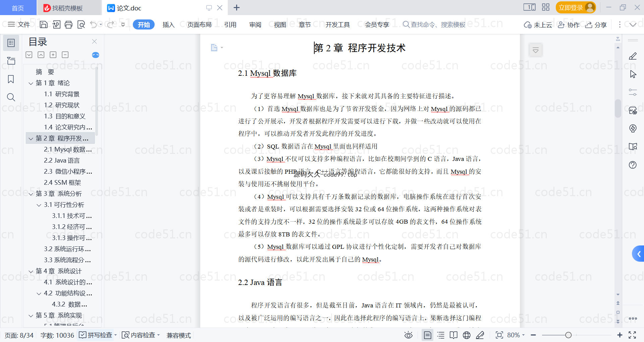Click word count 字数: 10036

click(x=57, y=335)
